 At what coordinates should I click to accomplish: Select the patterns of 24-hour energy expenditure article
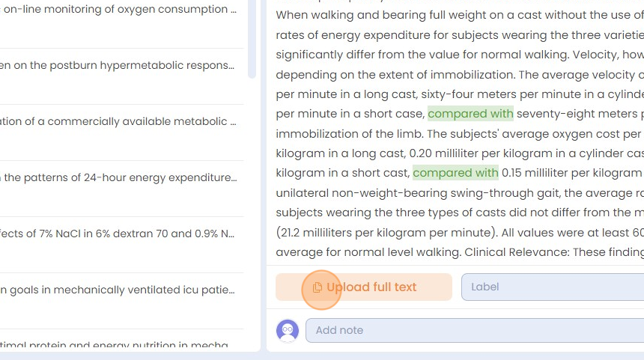[118, 177]
